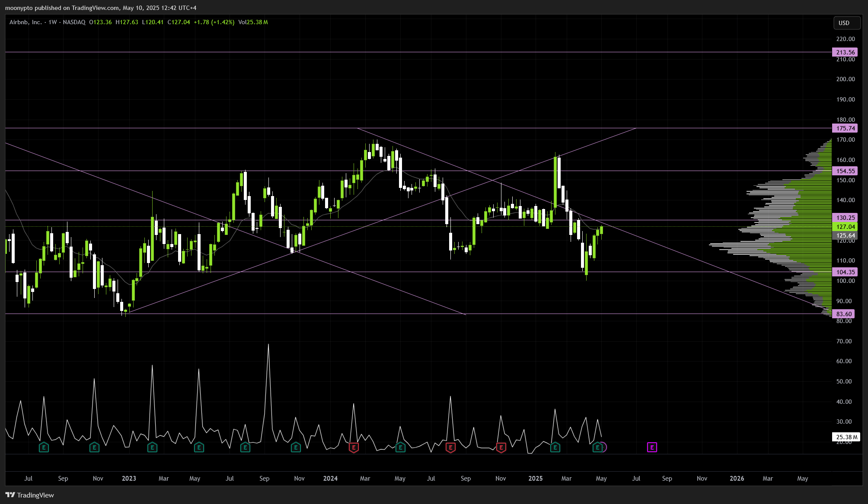Click the magenta upcoming earnings marker after Jul 2025
Screen dimensions: 868x504
[x=652, y=447]
